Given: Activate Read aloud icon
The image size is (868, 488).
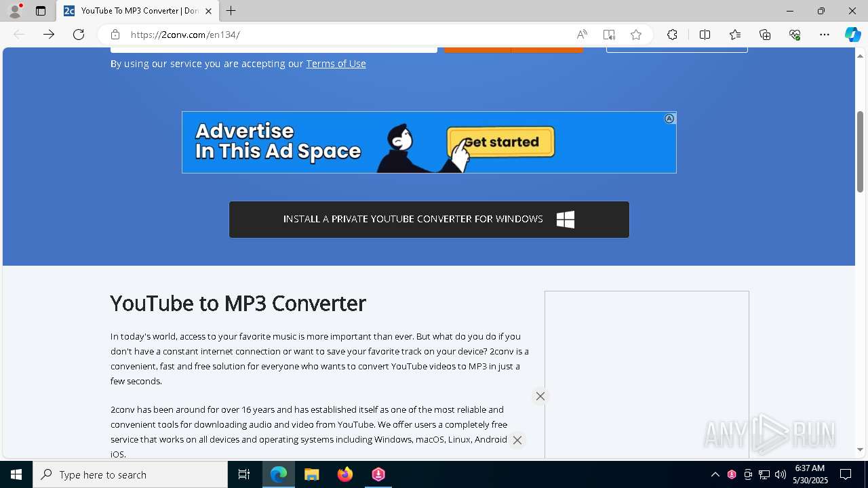Looking at the screenshot, I should [582, 35].
